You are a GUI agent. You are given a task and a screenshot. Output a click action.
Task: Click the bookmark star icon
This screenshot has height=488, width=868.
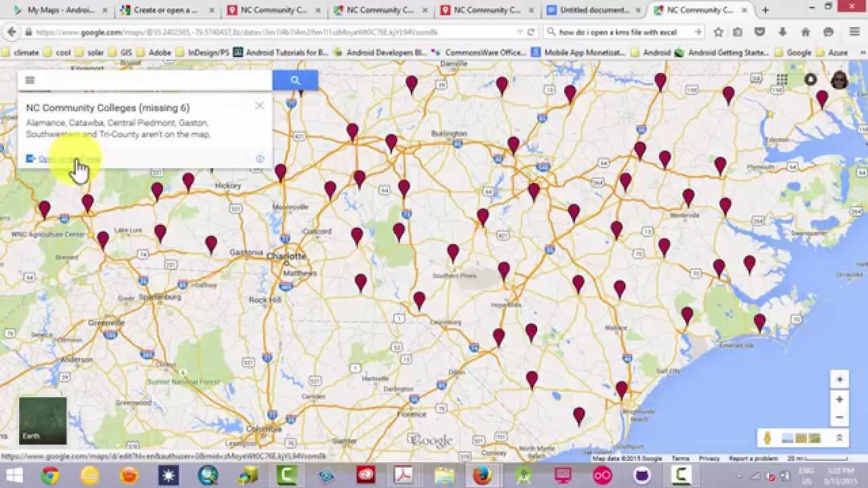click(x=719, y=31)
